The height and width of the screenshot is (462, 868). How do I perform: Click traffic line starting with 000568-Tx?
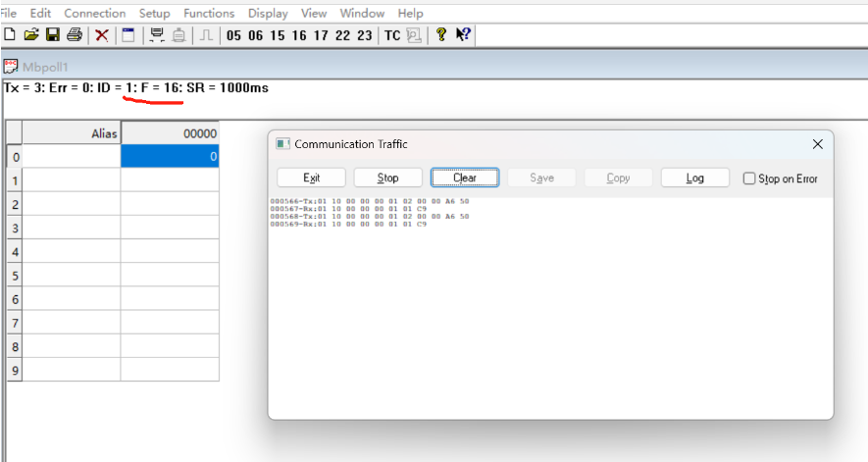click(x=370, y=217)
